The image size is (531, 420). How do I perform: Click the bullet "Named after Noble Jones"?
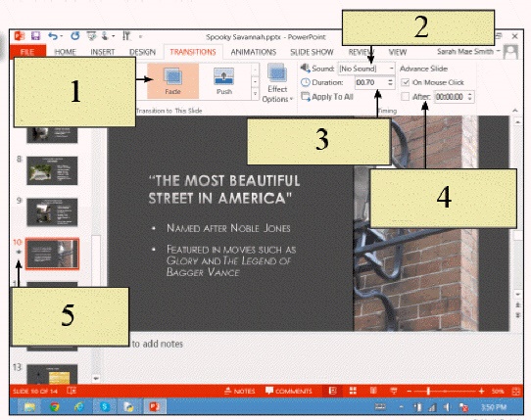point(228,228)
